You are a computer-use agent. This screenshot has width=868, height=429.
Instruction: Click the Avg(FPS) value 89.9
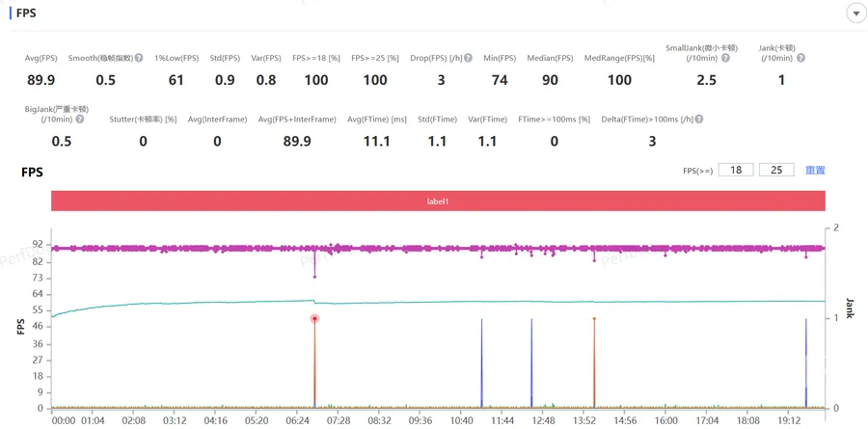(41, 80)
